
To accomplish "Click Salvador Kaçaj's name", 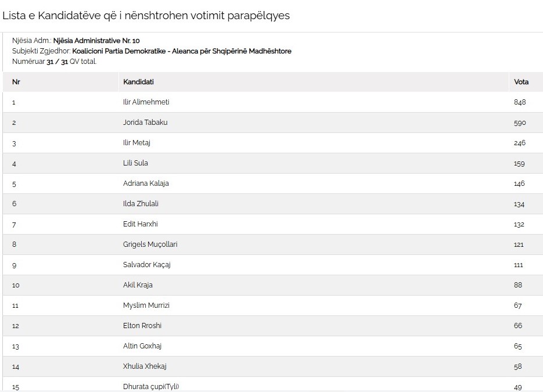I will coord(146,265).
